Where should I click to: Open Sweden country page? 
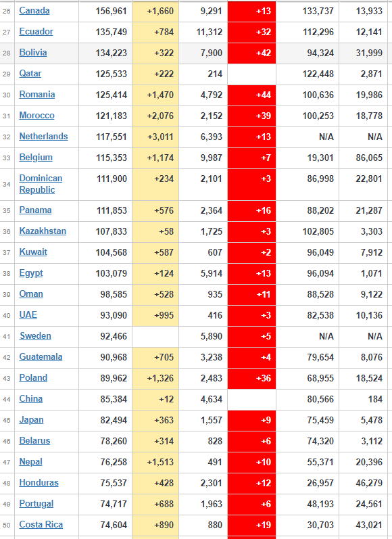pyautogui.click(x=35, y=336)
